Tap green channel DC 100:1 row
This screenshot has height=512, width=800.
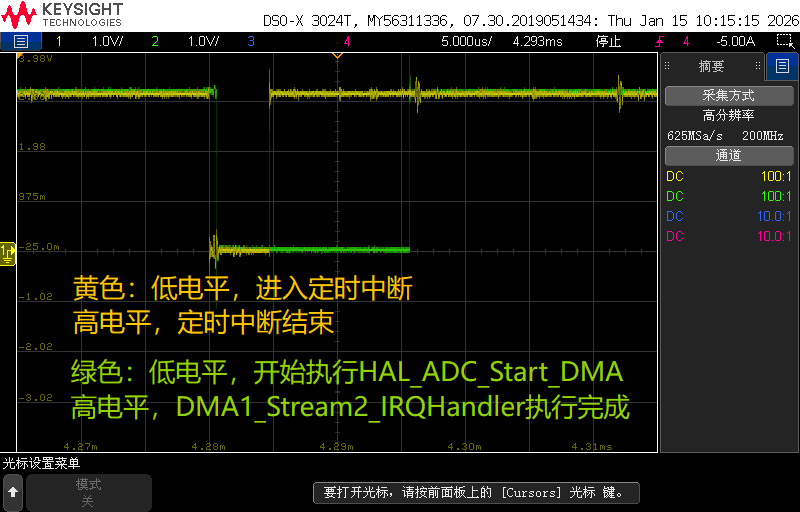(729, 196)
